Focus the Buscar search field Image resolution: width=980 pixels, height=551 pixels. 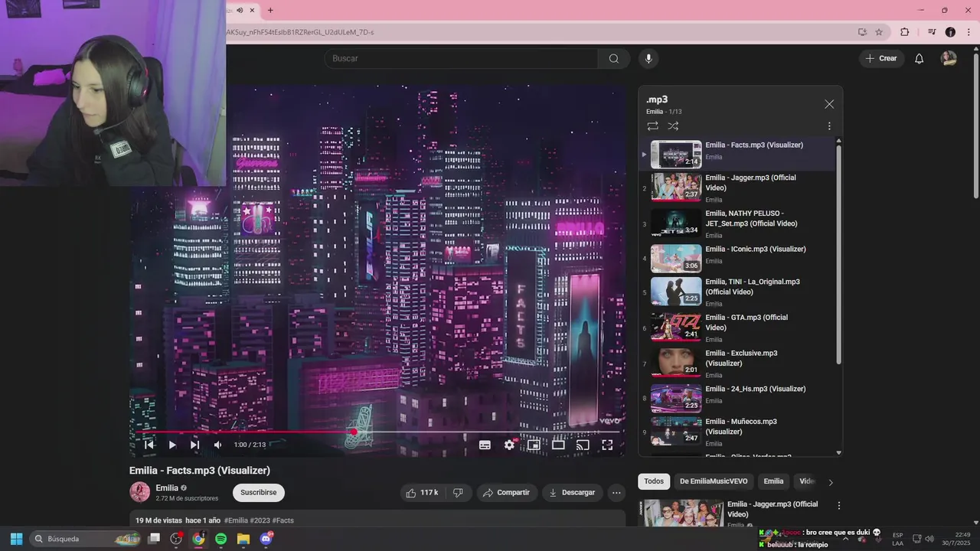461,59
